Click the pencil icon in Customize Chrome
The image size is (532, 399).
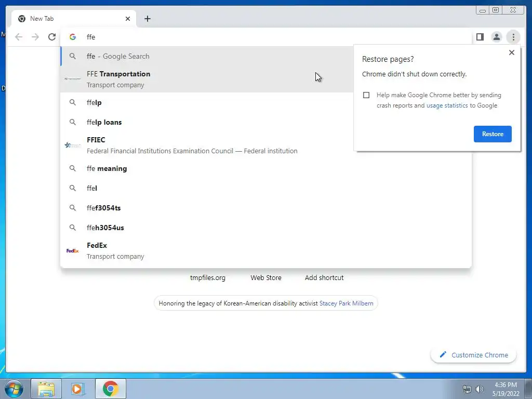coord(443,354)
